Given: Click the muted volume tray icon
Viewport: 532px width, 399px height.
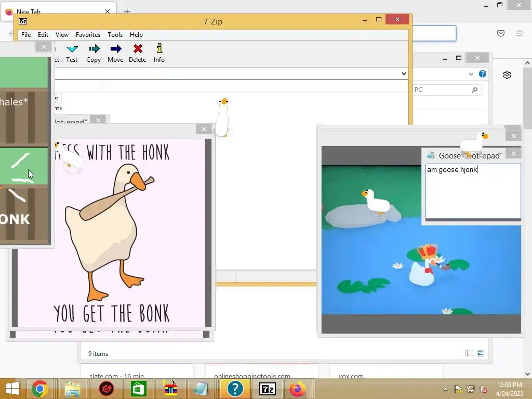Looking at the screenshot, I should click(483, 389).
